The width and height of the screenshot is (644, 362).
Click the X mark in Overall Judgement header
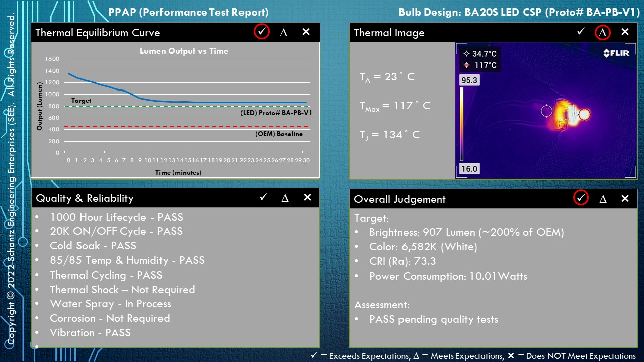tap(625, 198)
